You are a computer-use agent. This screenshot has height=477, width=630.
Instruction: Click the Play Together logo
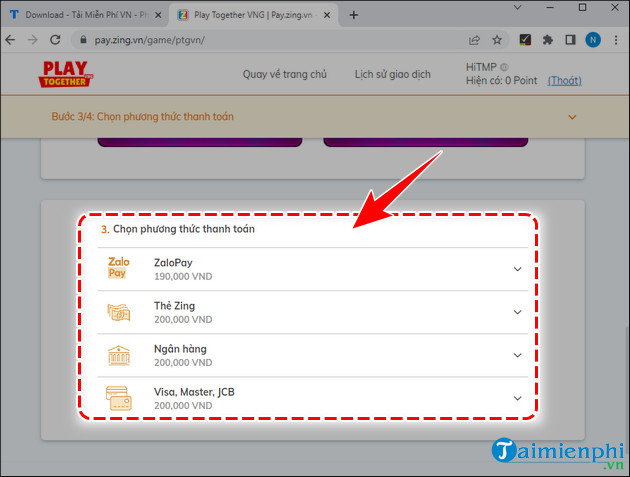[x=66, y=74]
